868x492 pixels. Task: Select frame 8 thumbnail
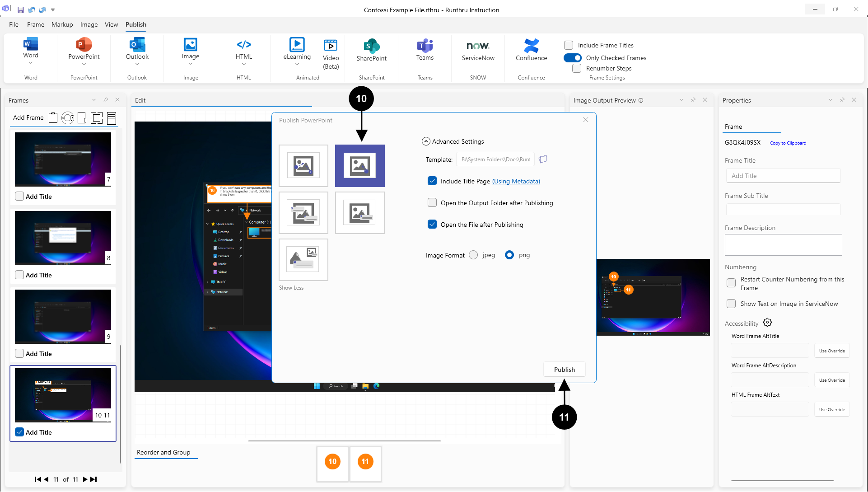[63, 238]
